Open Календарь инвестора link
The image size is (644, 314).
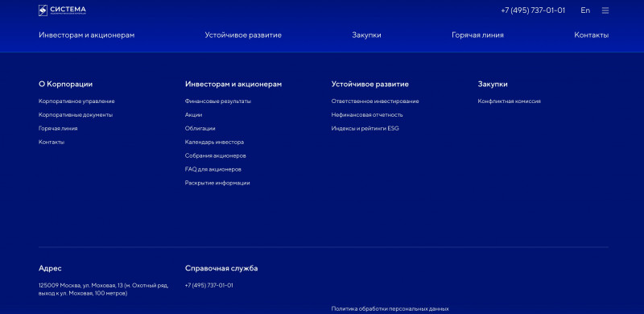click(214, 142)
